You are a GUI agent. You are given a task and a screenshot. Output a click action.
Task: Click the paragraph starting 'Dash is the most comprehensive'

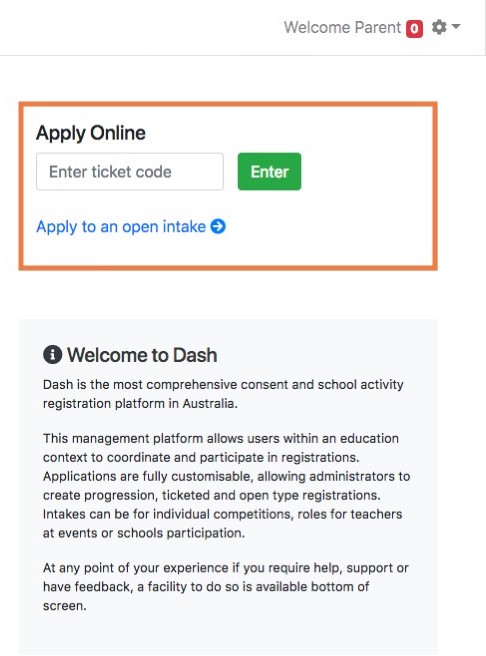coord(223,394)
